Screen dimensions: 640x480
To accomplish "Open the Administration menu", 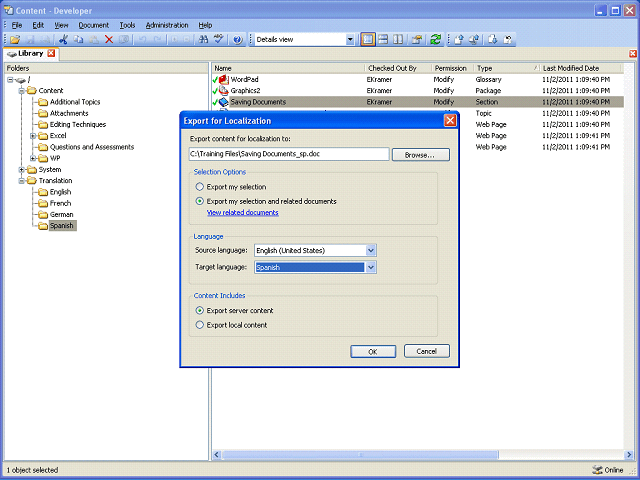I will pos(167,25).
